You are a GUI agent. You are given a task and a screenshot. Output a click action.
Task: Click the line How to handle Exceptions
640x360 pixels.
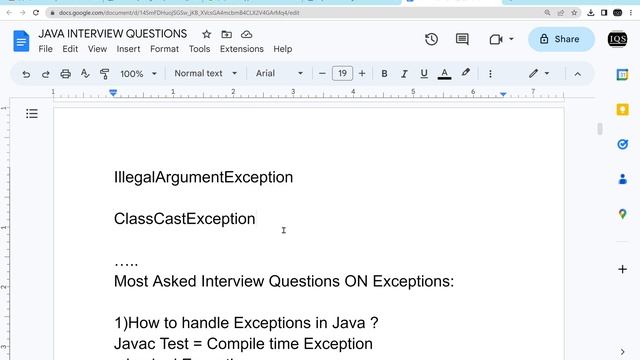pos(246,323)
